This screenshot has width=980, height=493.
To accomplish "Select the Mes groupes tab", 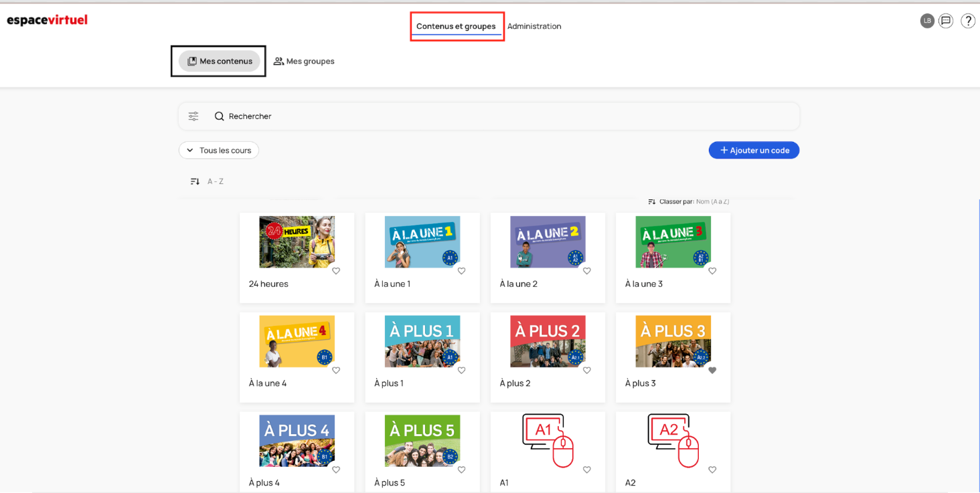I will [304, 61].
